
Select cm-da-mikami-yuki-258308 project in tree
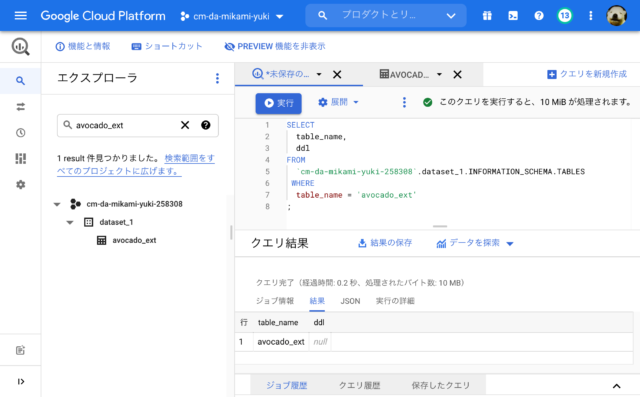click(134, 204)
